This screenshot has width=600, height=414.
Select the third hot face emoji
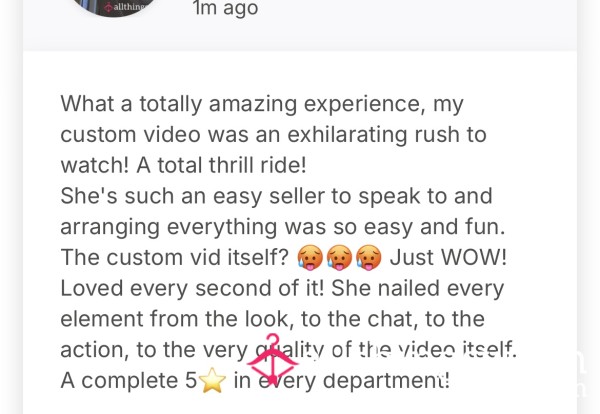[368, 258]
